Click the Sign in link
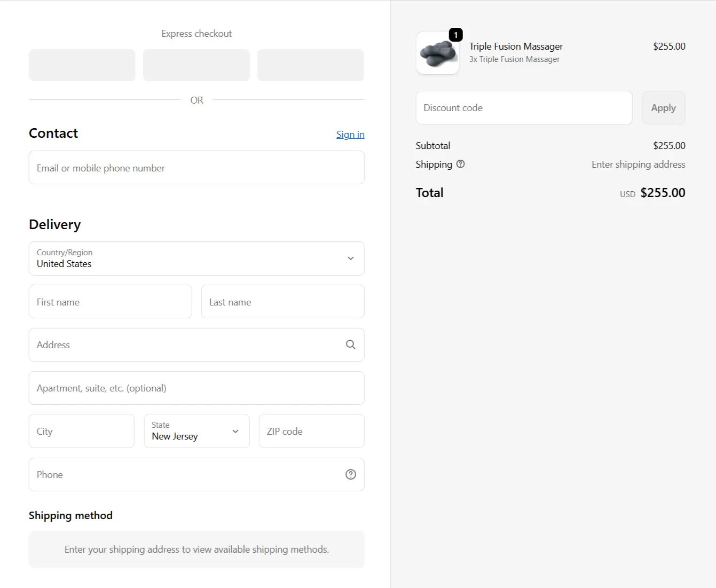The width and height of the screenshot is (716, 588). 350,135
